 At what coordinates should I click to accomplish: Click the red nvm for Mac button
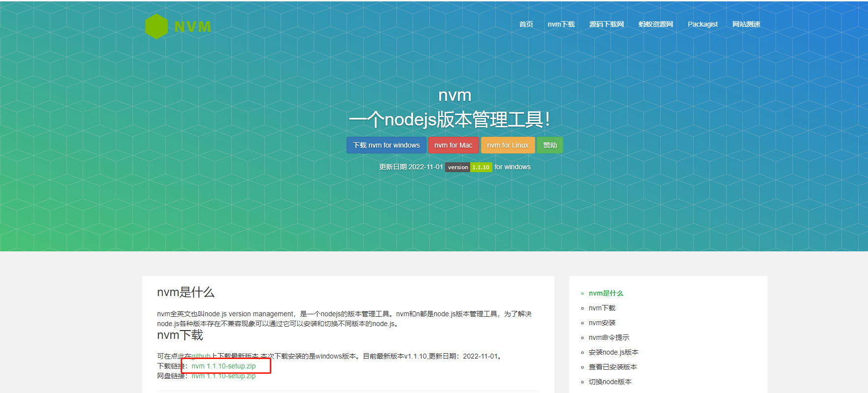453,145
